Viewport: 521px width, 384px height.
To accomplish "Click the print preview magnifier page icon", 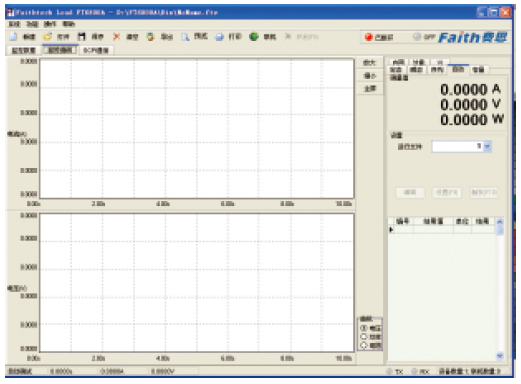I will tap(185, 37).
